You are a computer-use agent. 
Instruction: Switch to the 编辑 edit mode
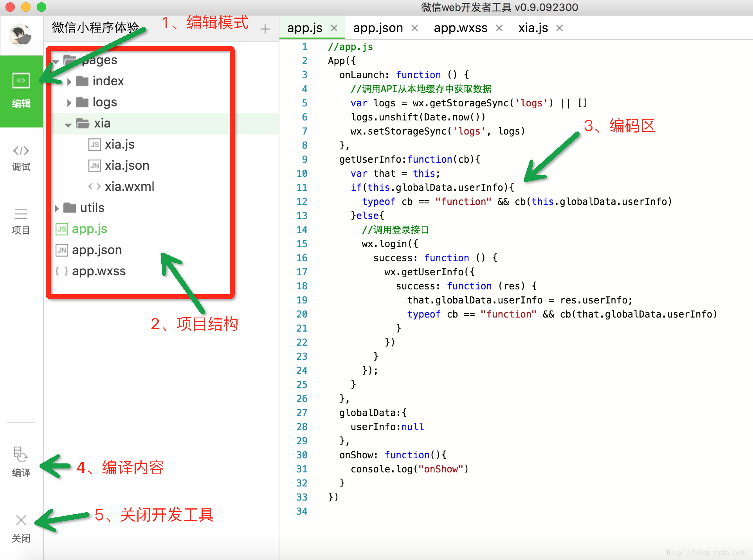[x=21, y=91]
